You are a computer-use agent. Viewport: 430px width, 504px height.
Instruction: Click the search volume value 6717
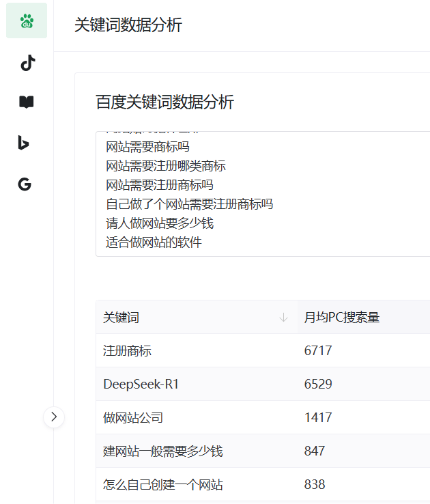coord(318,350)
